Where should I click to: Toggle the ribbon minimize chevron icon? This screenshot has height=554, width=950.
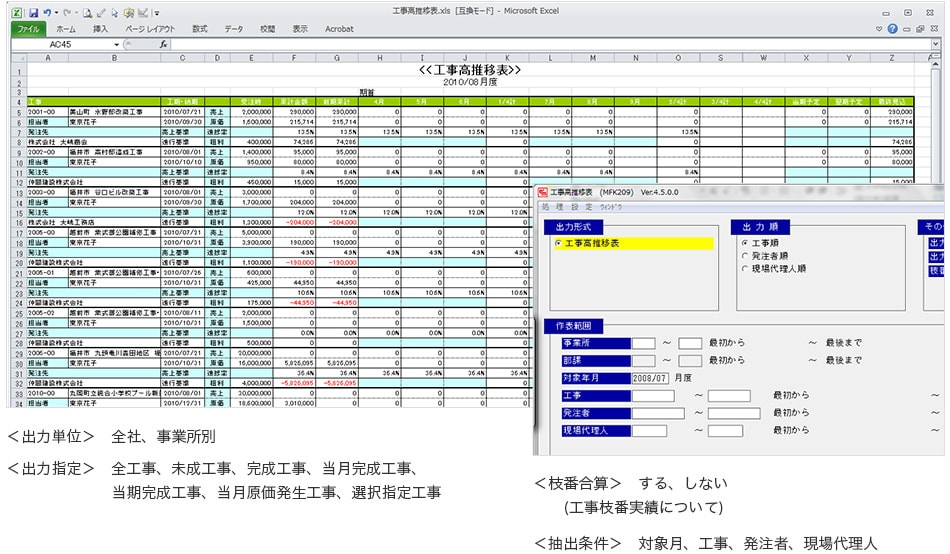tap(879, 28)
